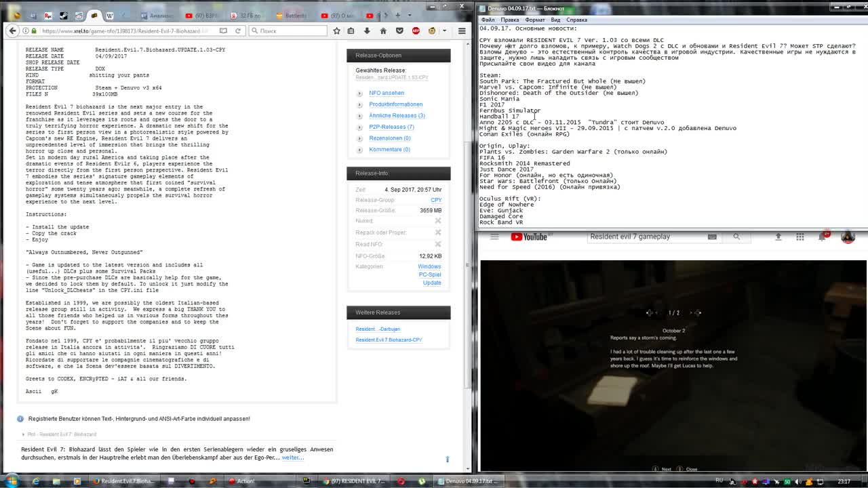Open the 'PC-Spiel' category link
868x488 pixels.
[430, 274]
